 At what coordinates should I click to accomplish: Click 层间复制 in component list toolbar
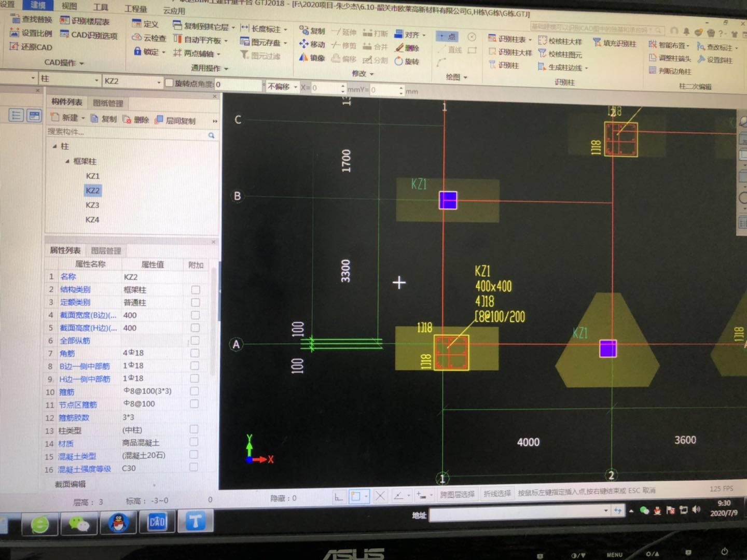(x=175, y=120)
